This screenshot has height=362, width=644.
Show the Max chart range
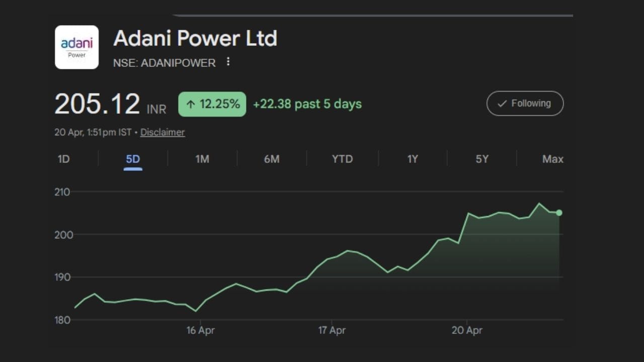point(552,159)
